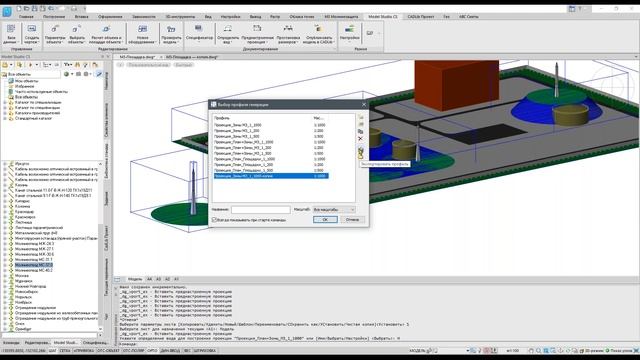Open the База данных ribbon tool
640x360 pixels.
pos(11,33)
